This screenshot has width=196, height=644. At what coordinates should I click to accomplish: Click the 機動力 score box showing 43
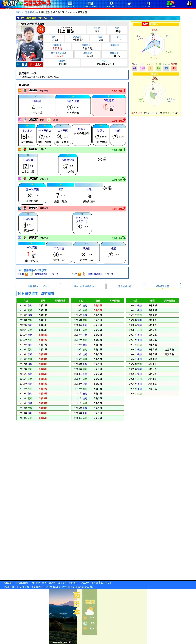coord(174,68)
